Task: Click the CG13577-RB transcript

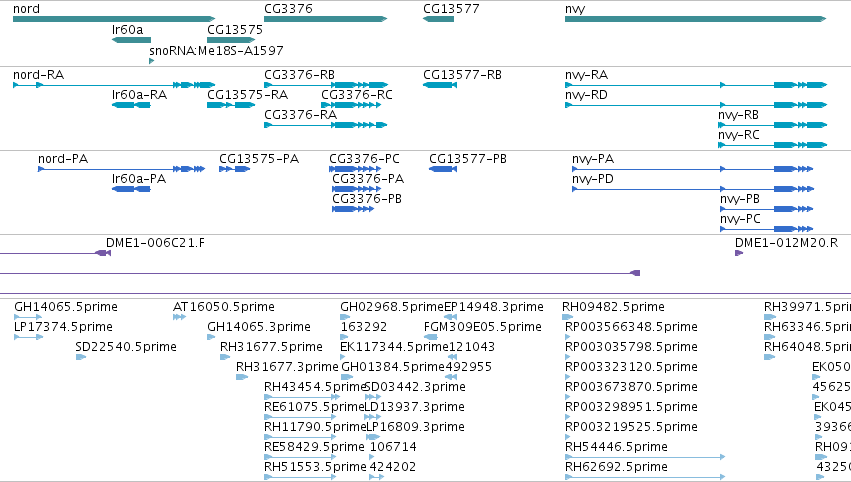Action: pyautogui.click(x=440, y=85)
